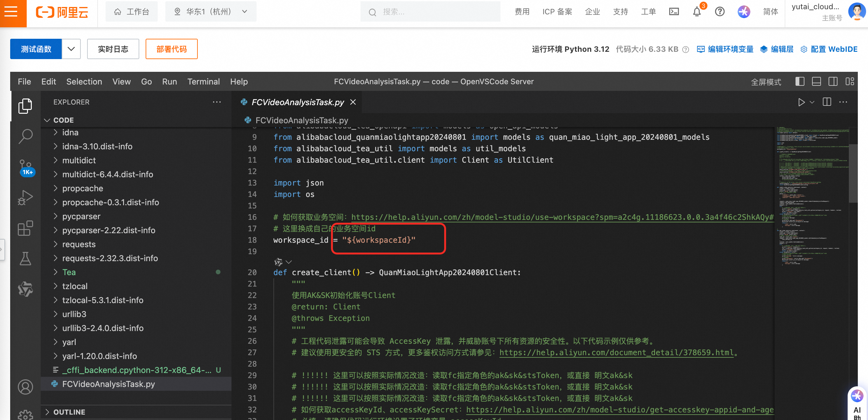Image resolution: width=868 pixels, height=420 pixels.
Task: Toggle the secondary side bar
Action: pos(833,82)
